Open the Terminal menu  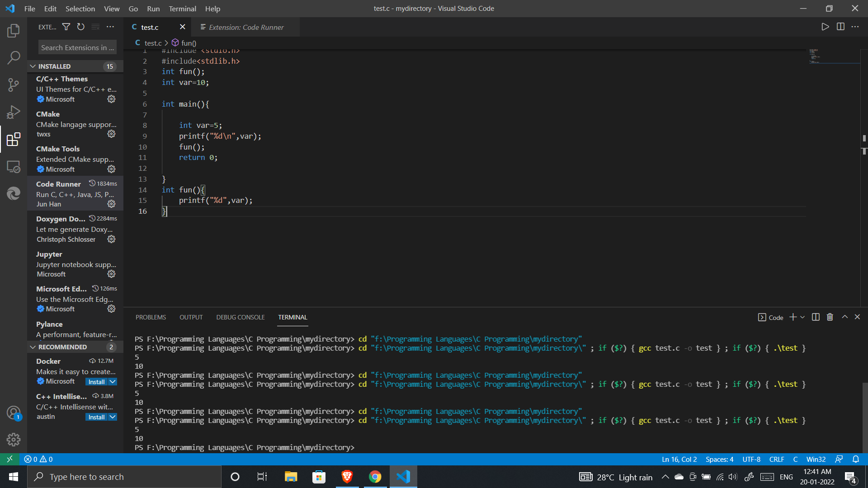[182, 9]
